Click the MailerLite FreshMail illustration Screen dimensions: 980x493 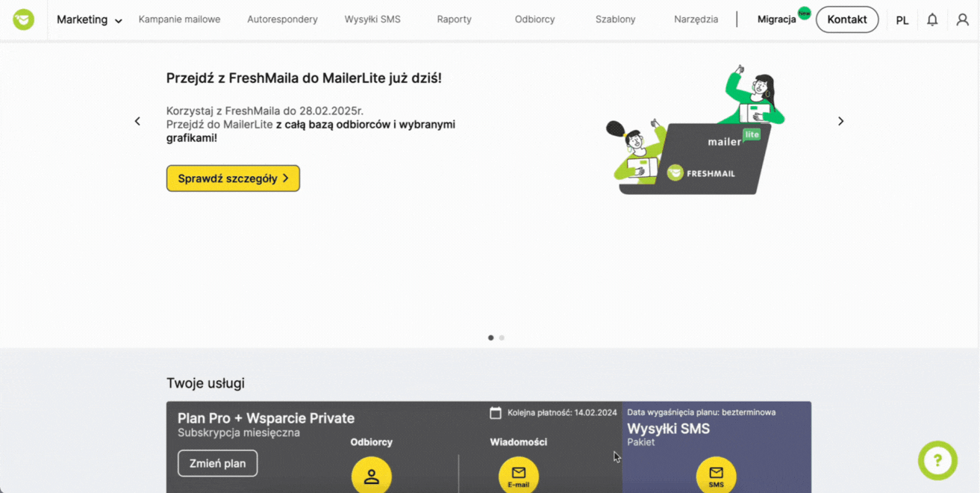tap(694, 131)
